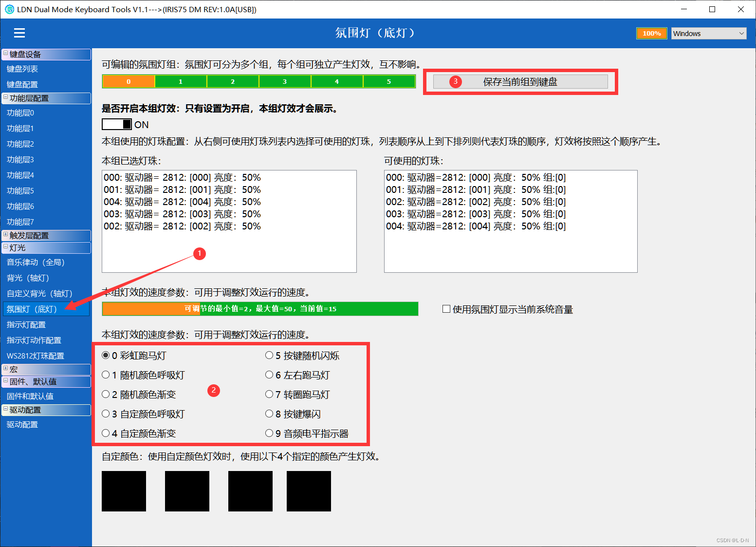Select ambient light group 1
The height and width of the screenshot is (547, 756).
point(181,81)
